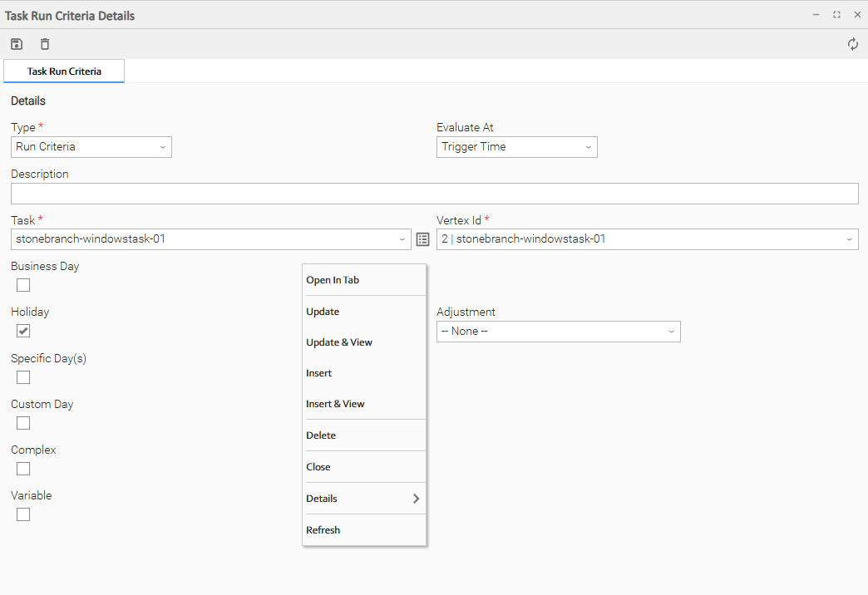Enable the Business Day checkbox
The width and height of the screenshot is (868, 595).
23,285
